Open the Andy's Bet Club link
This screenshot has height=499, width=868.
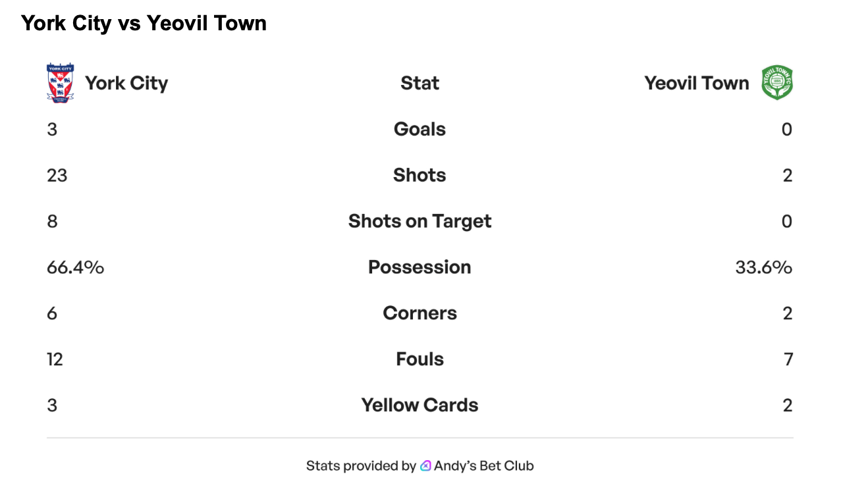483,466
